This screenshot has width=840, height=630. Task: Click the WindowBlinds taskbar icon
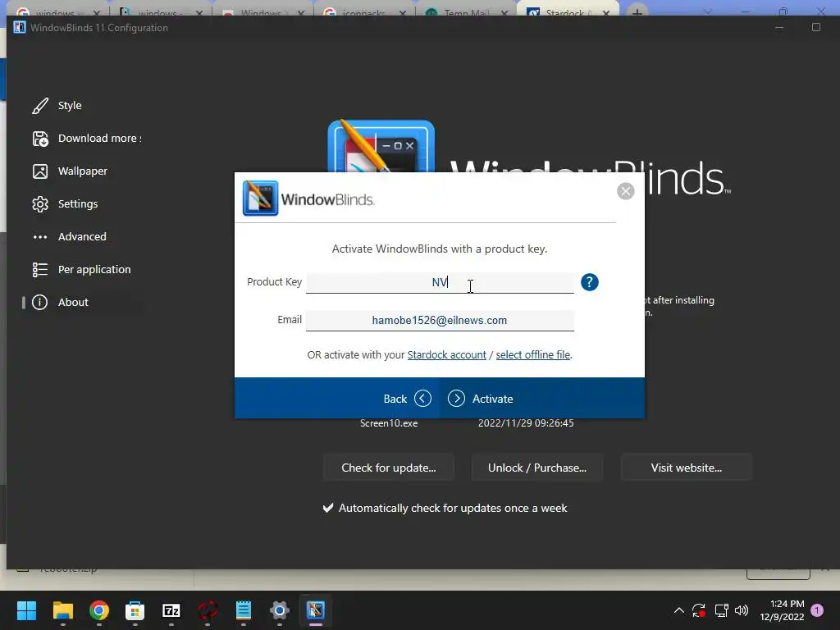(316, 610)
